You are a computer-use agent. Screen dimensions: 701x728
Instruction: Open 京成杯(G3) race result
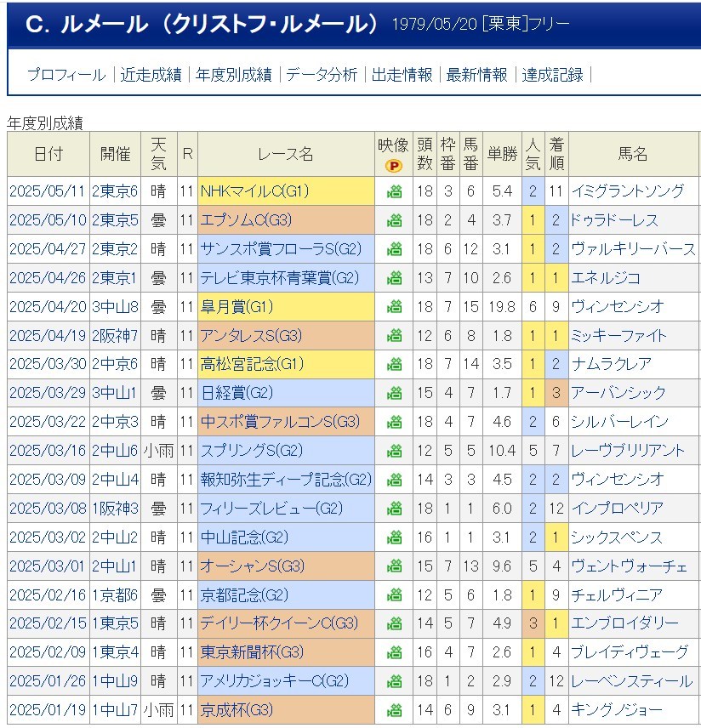(237, 710)
